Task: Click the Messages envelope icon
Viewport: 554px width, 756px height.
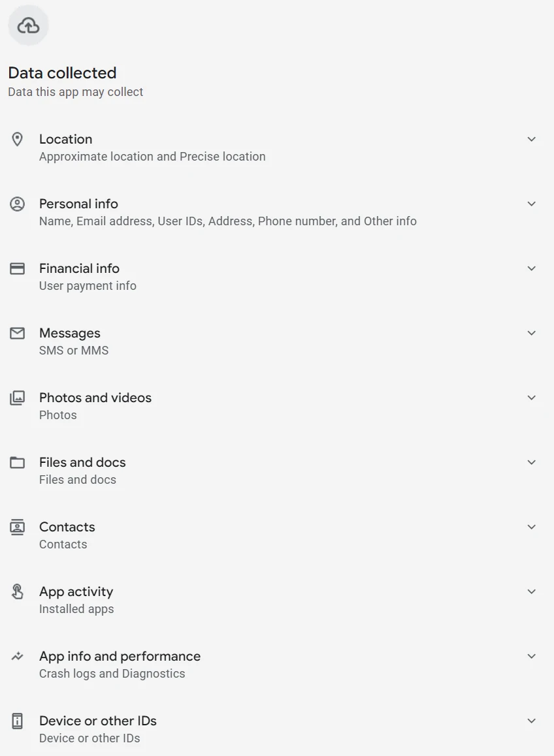Action: (17, 333)
